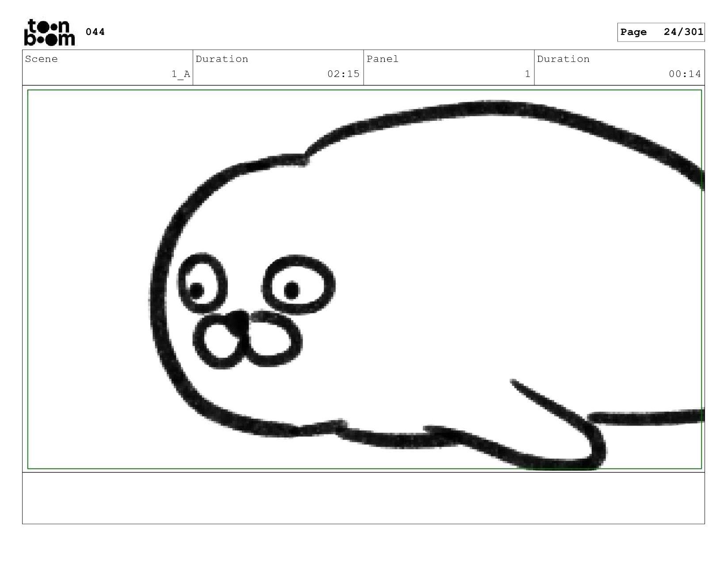Select the panel number 1
The width and height of the screenshot is (728, 564).
tap(527, 74)
